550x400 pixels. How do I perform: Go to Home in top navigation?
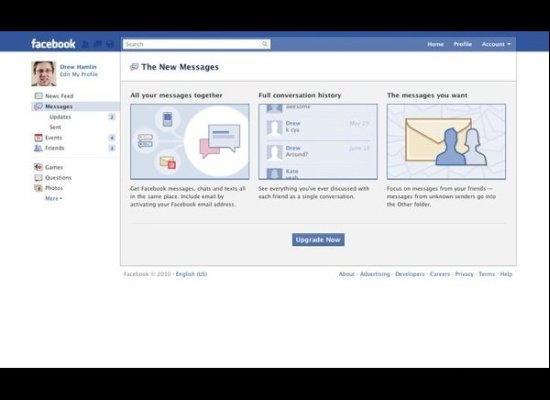click(x=435, y=44)
